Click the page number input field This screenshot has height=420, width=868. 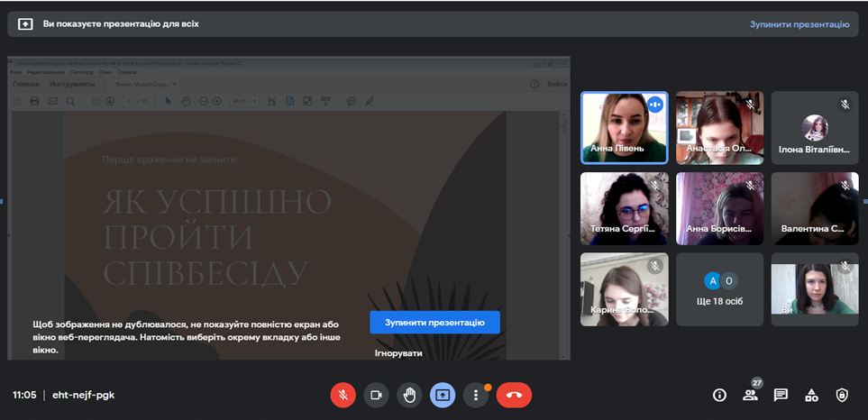[129, 101]
